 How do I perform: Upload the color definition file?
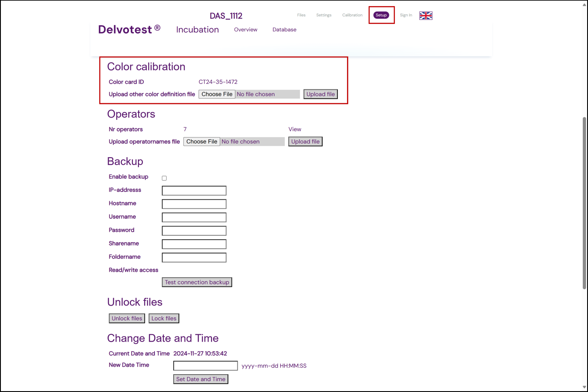click(320, 94)
